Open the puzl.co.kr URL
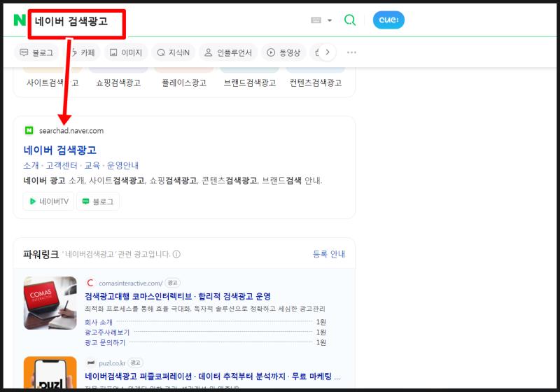Image resolution: width=560 pixels, height=392 pixels. 112,363
